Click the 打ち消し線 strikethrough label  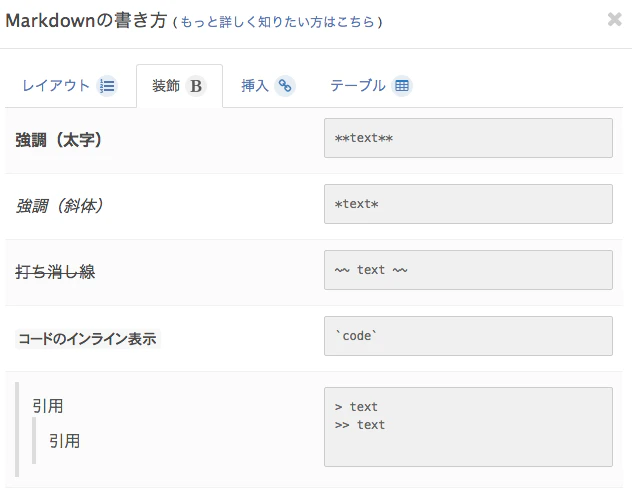click(x=55, y=272)
